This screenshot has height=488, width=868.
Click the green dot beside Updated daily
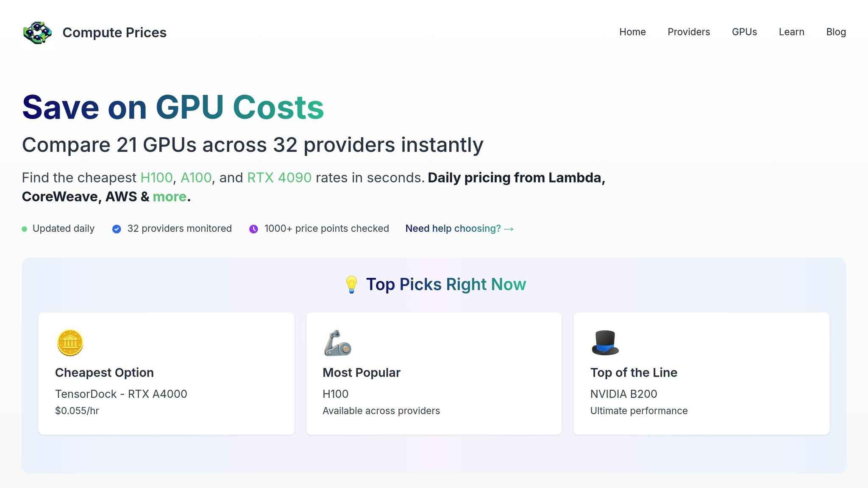(x=24, y=229)
